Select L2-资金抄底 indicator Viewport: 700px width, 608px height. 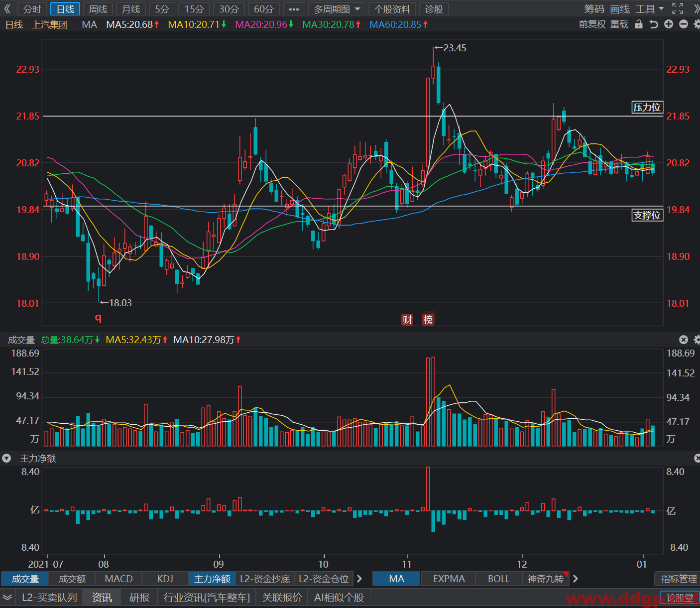tap(265, 579)
